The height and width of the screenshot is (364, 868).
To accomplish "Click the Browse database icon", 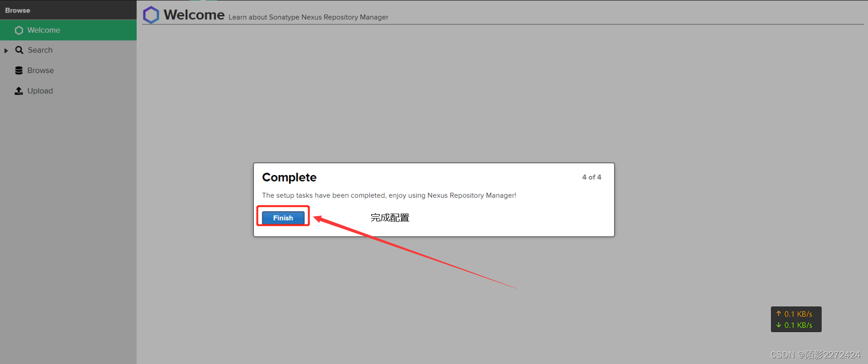I will (x=19, y=71).
